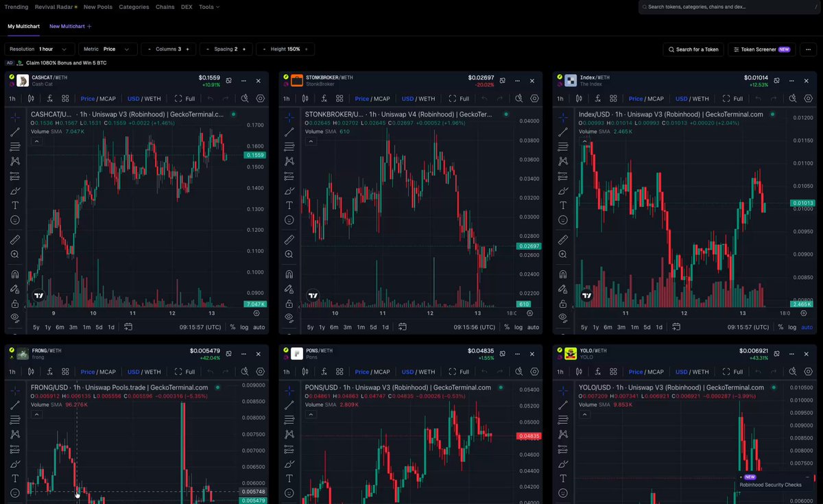Switch Index chart quote to WETH
Image resolution: width=823 pixels, height=504 pixels.
coord(701,99)
